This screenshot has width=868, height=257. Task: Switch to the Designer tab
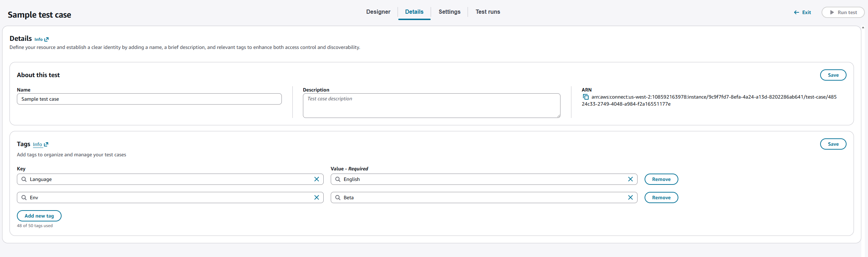coord(378,12)
